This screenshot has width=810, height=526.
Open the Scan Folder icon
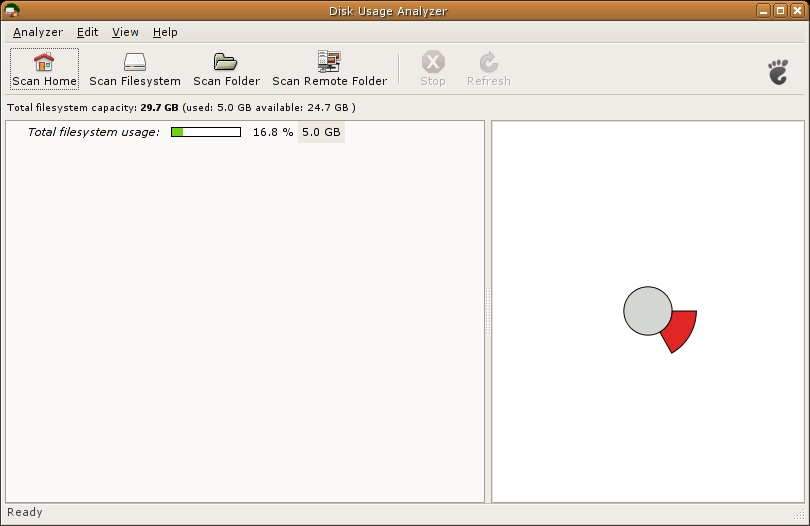pos(225,62)
